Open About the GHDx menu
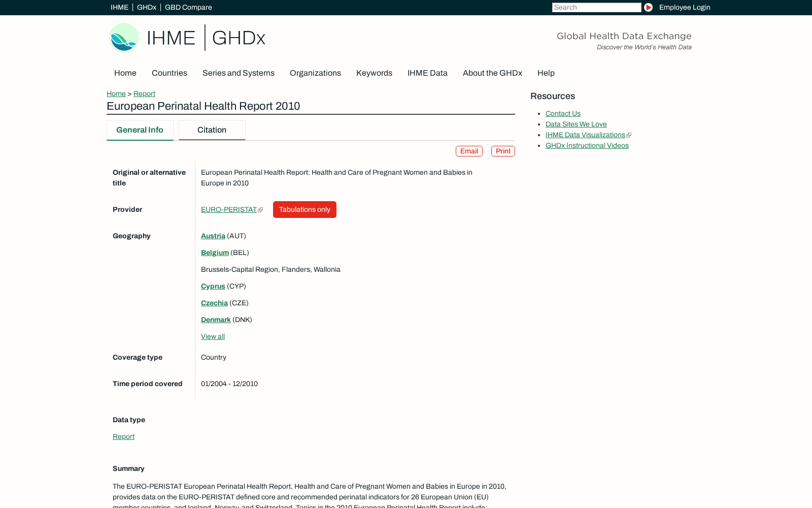The image size is (812, 508). [492, 73]
